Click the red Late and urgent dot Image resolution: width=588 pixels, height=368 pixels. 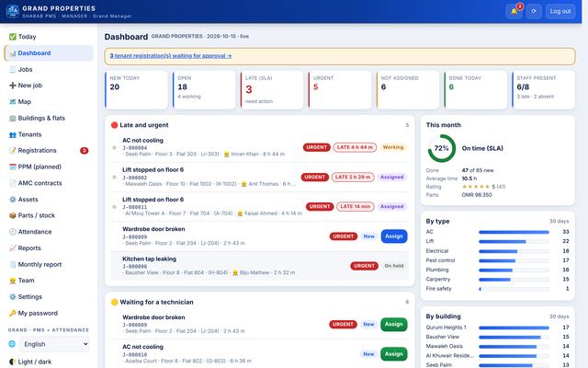click(114, 125)
